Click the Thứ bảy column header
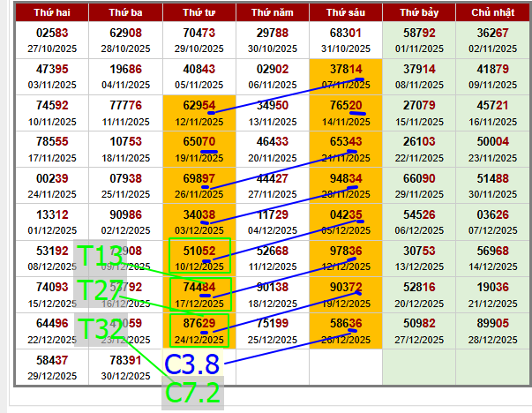Screen dimensions: 532x413 click(x=418, y=13)
